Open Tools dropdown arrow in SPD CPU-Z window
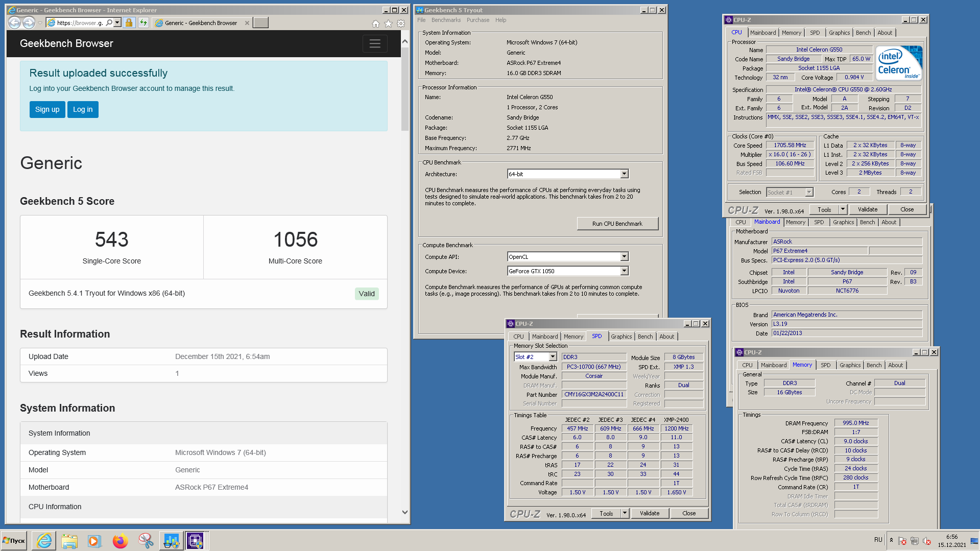 pos(625,513)
